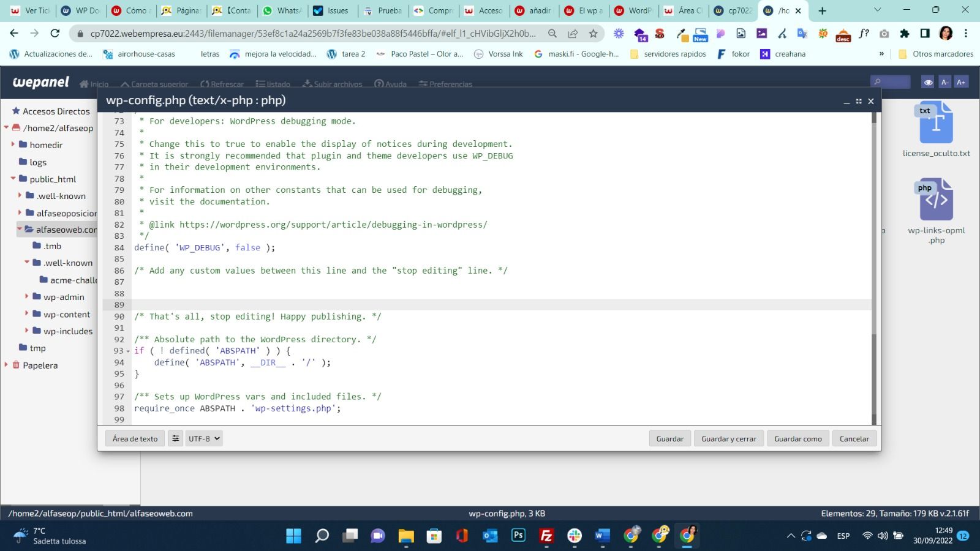
Task: Click the Refrescar toolbar item
Action: (222, 84)
